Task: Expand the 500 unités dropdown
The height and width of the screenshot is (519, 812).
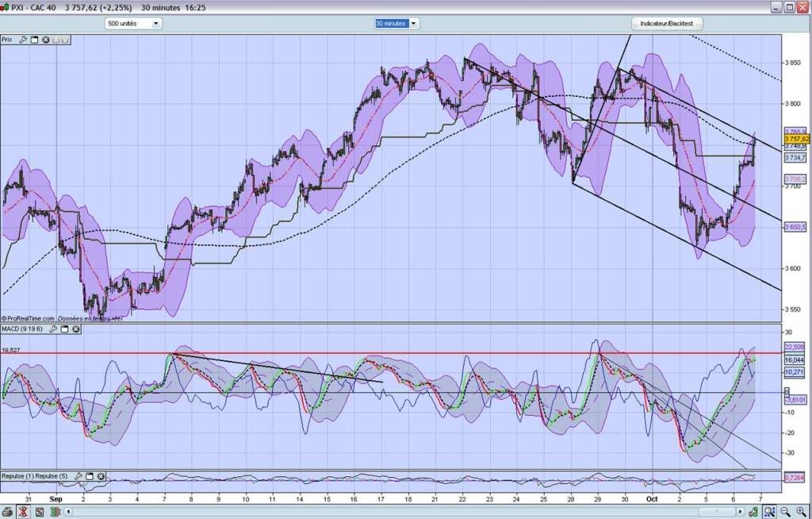Action: click(x=155, y=24)
